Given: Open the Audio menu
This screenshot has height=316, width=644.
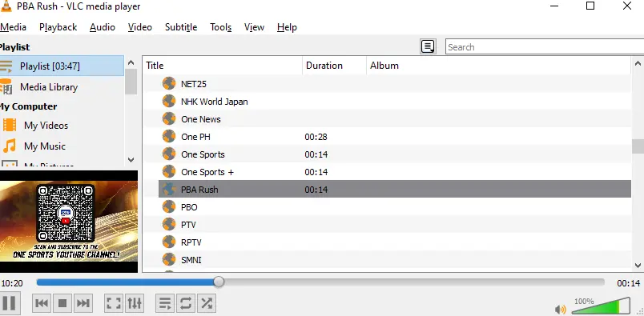Looking at the screenshot, I should click(x=103, y=27).
